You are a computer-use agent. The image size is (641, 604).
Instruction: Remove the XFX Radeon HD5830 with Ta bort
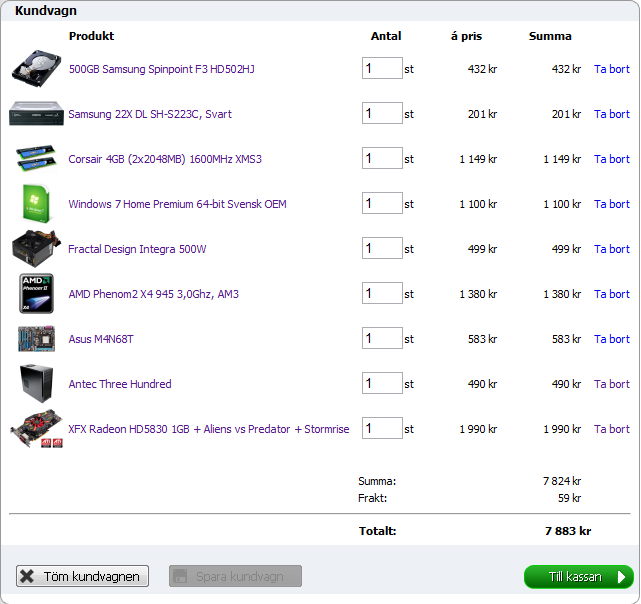[x=612, y=429]
